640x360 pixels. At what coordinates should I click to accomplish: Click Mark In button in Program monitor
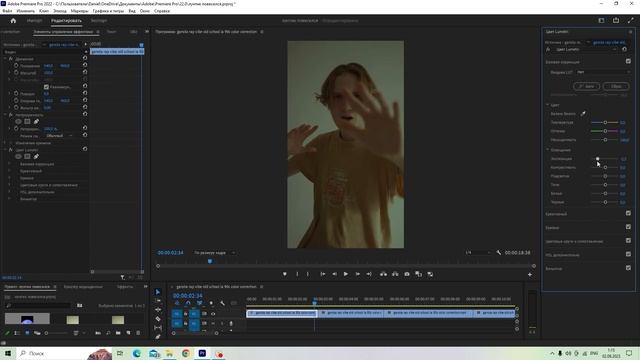coord(297,274)
